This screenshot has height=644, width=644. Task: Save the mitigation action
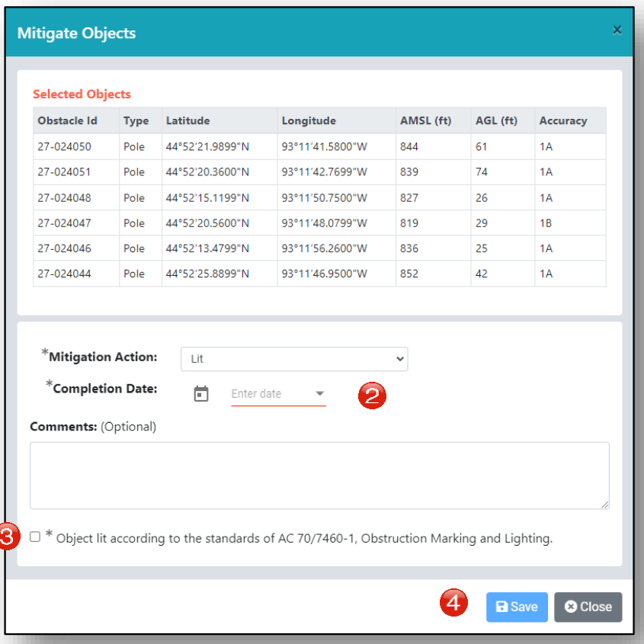coord(517,607)
